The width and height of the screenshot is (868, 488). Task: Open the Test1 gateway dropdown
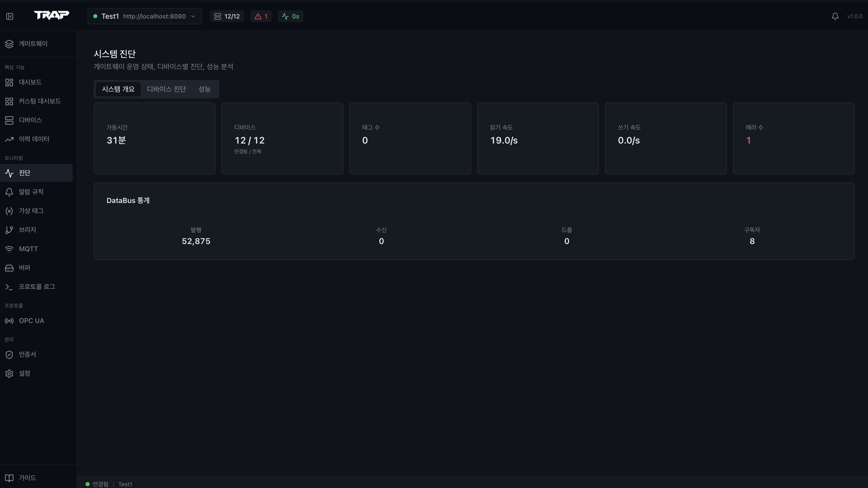coord(145,16)
